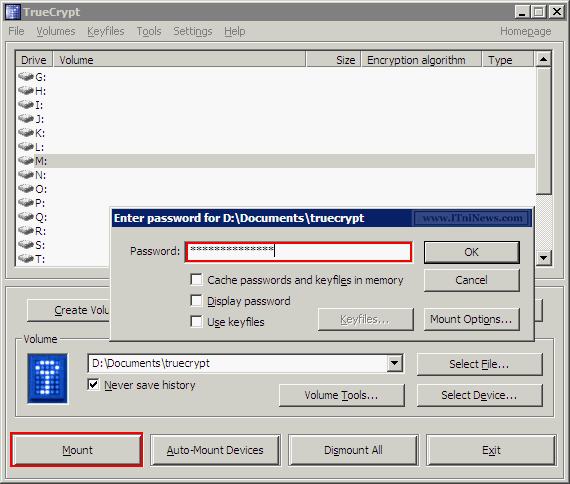Click drive list scroll down arrow
This screenshot has width=570, height=484.
pyautogui.click(x=543, y=258)
